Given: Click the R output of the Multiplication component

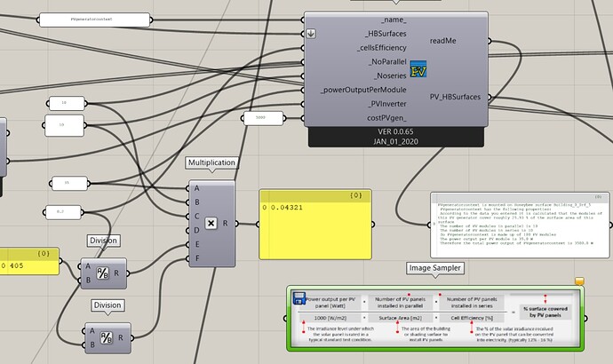Looking at the screenshot, I should tap(225, 224).
